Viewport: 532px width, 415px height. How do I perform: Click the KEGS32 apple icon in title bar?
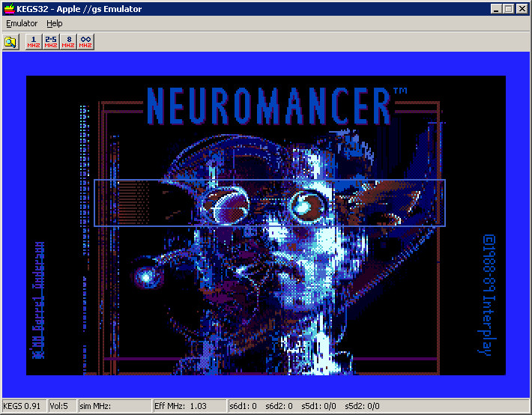pyautogui.click(x=9, y=9)
